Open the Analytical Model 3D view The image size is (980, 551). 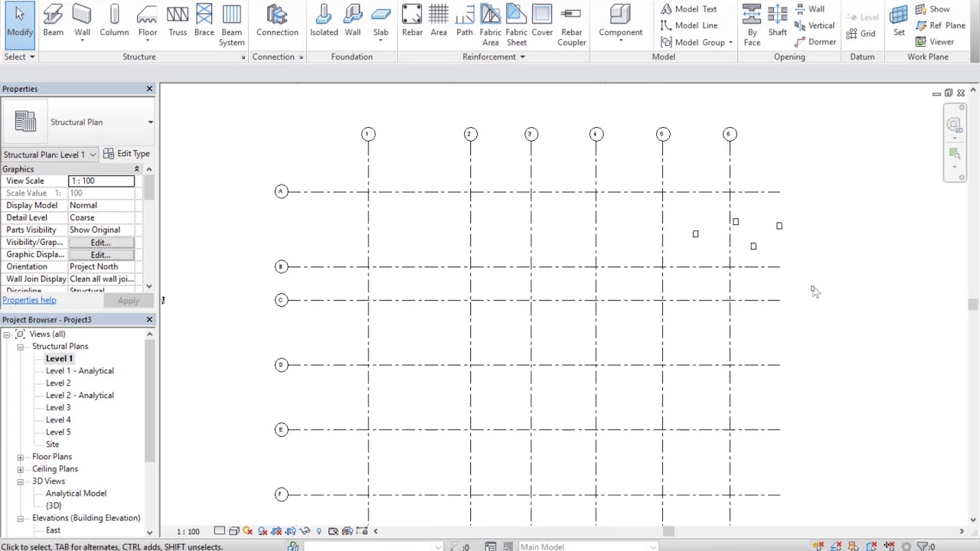coord(76,494)
